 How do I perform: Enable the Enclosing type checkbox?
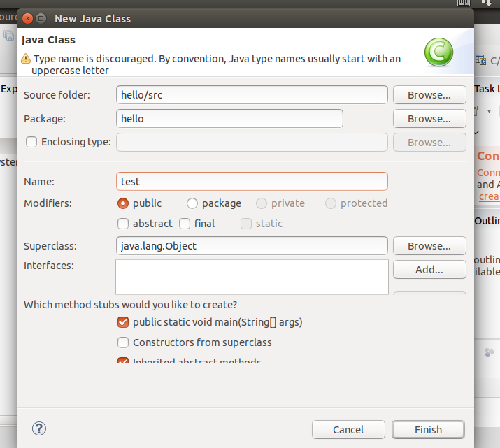click(31, 142)
